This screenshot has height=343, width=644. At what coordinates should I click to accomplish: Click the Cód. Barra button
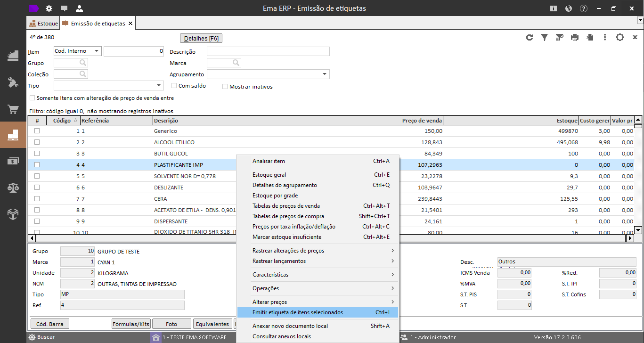tap(50, 324)
